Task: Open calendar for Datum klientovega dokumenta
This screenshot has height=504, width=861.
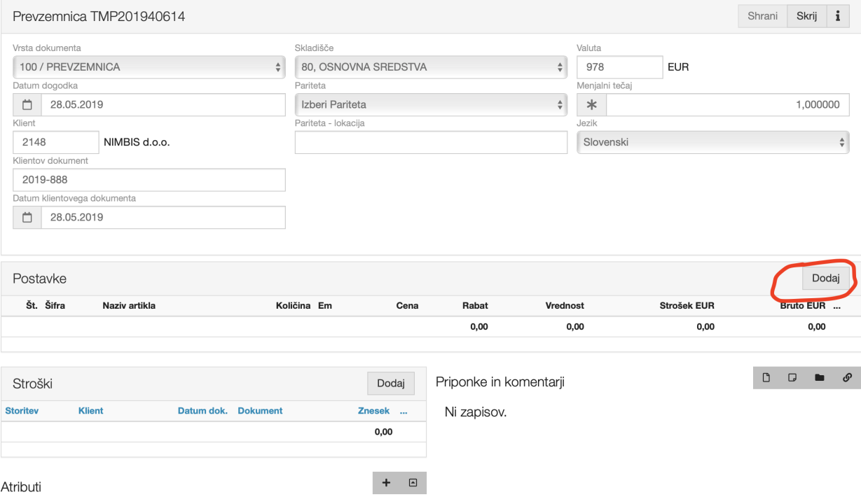Action: tap(27, 217)
